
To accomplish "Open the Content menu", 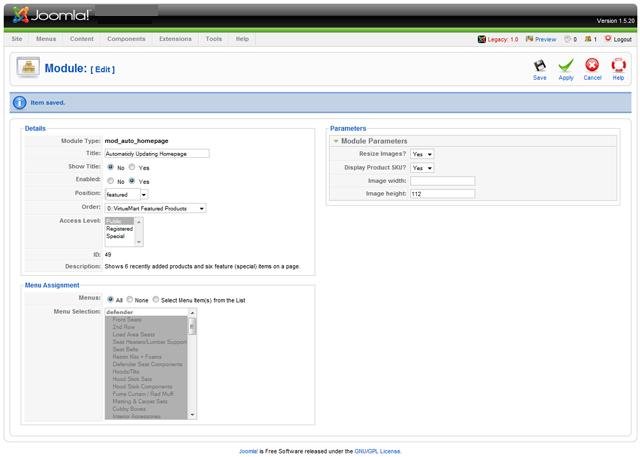I will 82,39.
